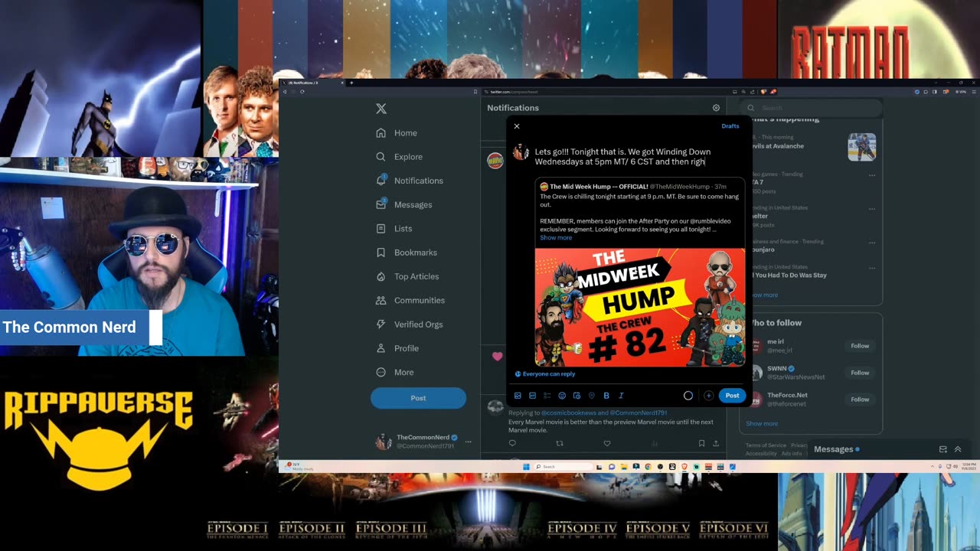Change Everyone can reply setting
This screenshot has height=551, width=980.
tap(545, 374)
